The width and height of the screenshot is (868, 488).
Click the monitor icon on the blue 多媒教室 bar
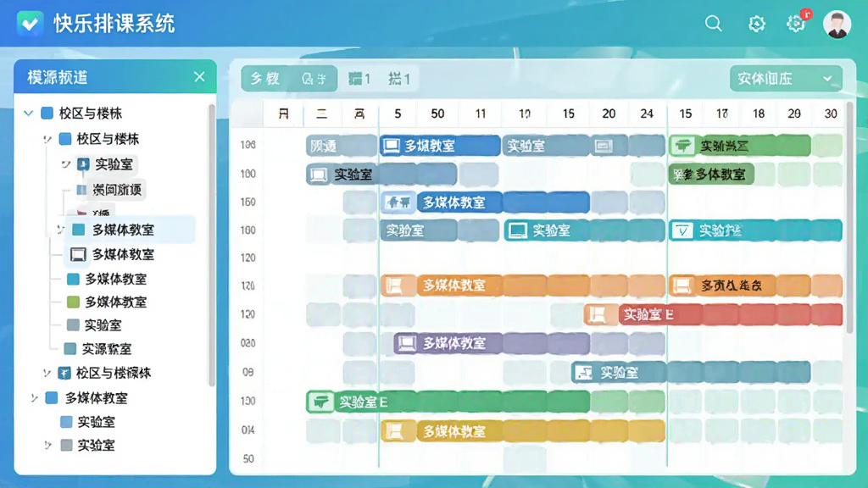point(392,146)
